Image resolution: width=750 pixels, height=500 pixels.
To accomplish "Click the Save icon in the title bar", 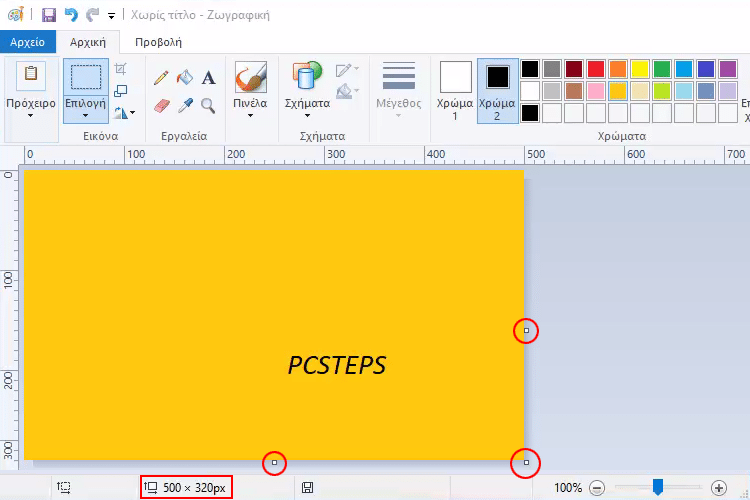I will point(49,15).
